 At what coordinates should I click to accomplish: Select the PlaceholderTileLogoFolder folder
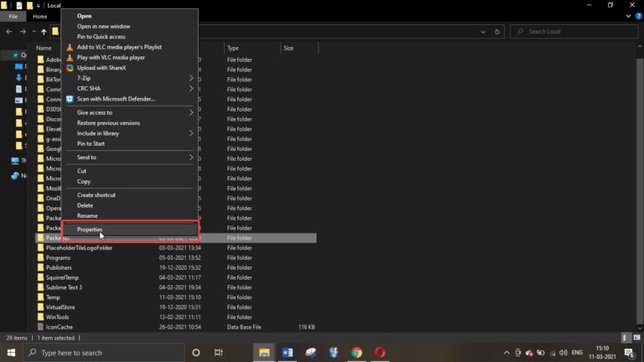79,248
